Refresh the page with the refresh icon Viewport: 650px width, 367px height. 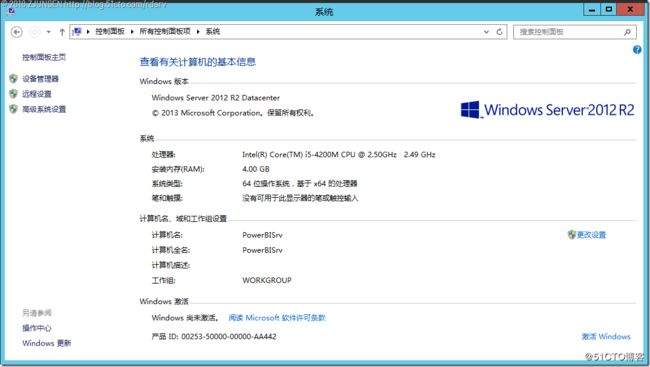tap(499, 32)
